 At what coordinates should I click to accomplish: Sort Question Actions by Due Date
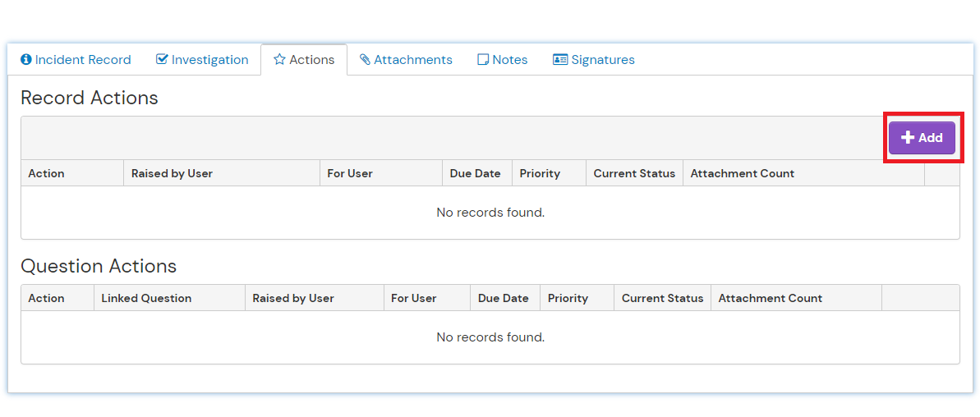503,298
